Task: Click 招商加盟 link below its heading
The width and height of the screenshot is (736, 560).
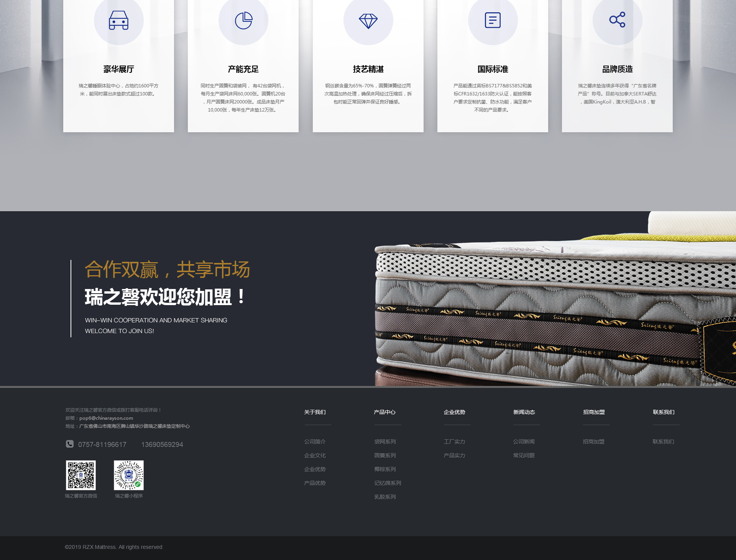Action: [593, 442]
